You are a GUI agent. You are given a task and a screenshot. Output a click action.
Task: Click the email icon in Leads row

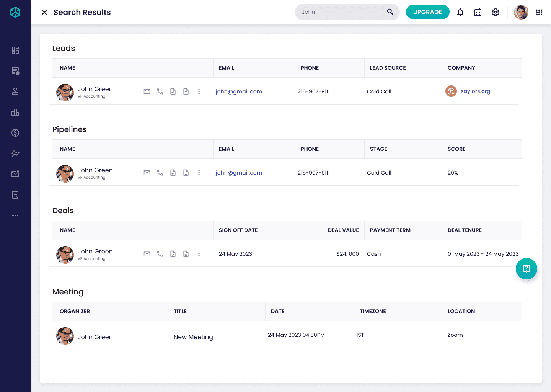tap(147, 91)
